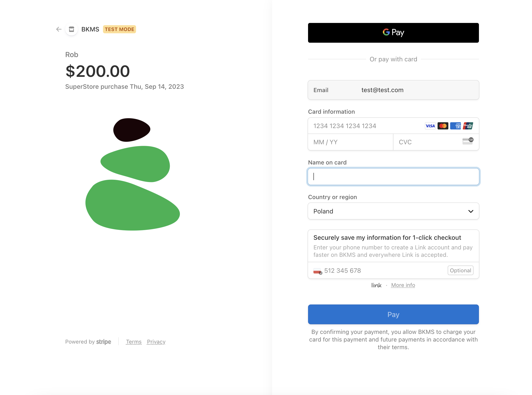This screenshot has height=395, width=532.
Task: Click the Poland flag phone country selector
Action: point(317,271)
